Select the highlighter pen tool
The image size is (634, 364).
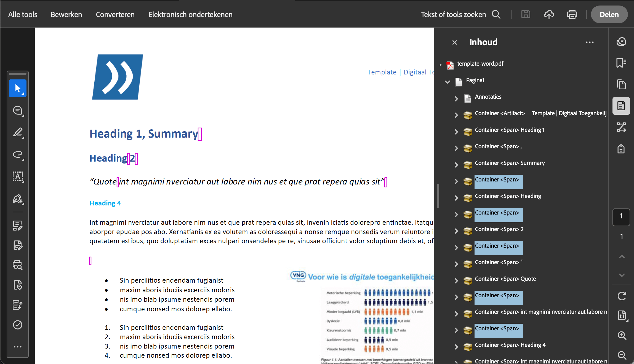(18, 132)
